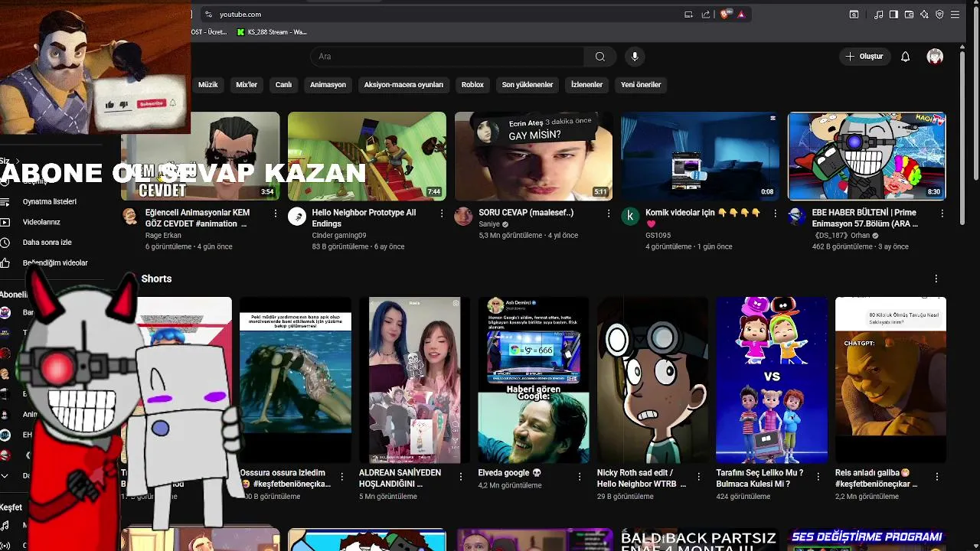980x551 pixels.
Task: Select the Animasyon filter chip
Action: 328,85
